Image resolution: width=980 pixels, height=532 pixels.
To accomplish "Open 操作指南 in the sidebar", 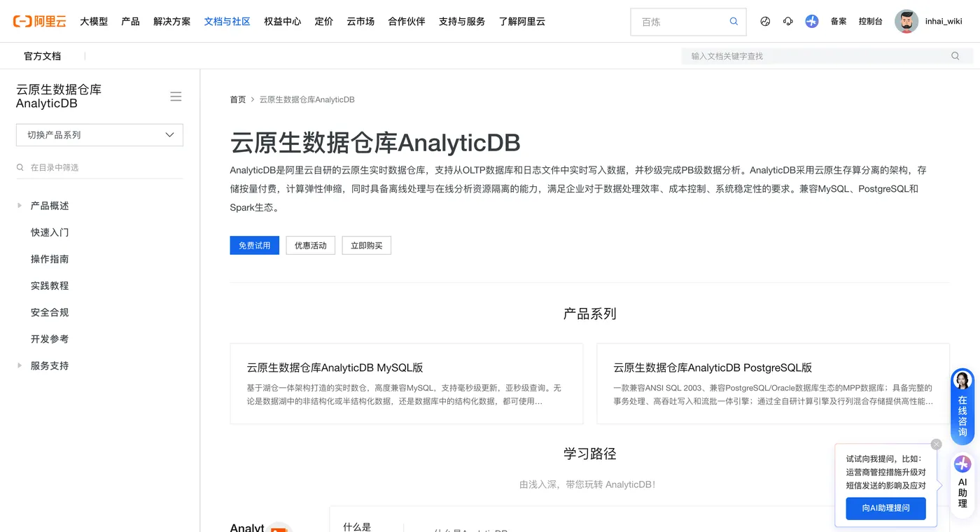I will point(50,259).
